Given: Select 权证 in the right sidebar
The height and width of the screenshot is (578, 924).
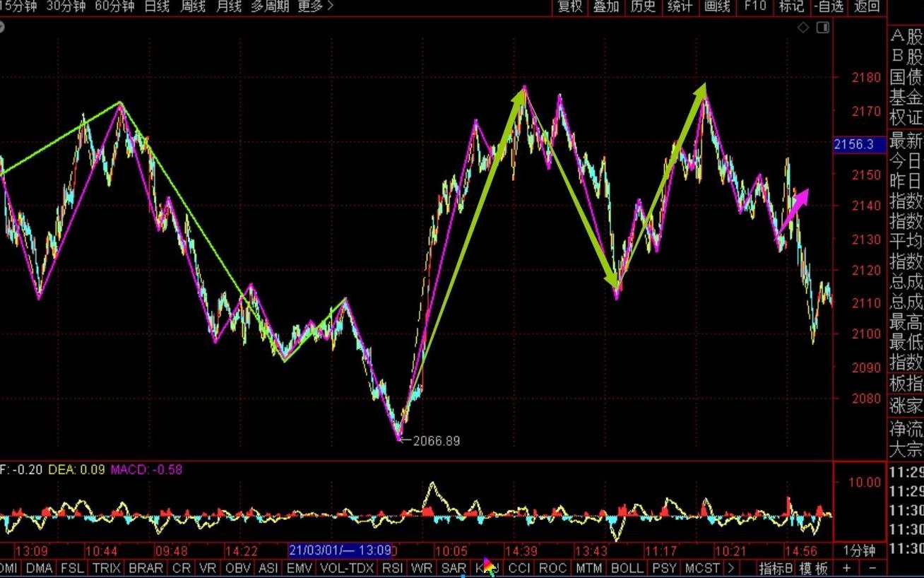Looking at the screenshot, I should coord(906,118).
